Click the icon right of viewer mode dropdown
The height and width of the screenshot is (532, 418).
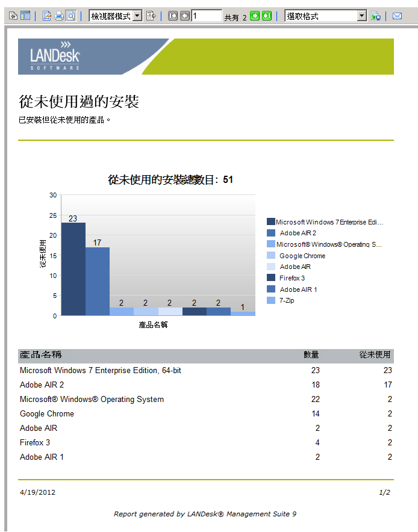(151, 16)
